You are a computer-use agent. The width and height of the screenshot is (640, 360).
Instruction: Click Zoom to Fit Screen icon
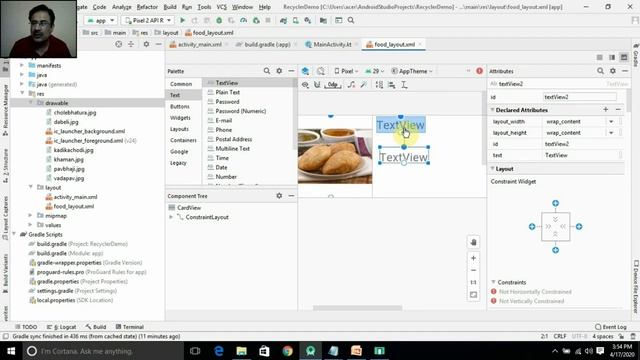coord(473,295)
